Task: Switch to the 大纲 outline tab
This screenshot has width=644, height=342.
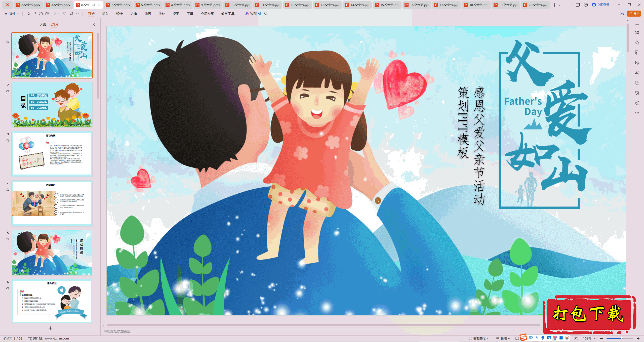Action: pos(43,24)
